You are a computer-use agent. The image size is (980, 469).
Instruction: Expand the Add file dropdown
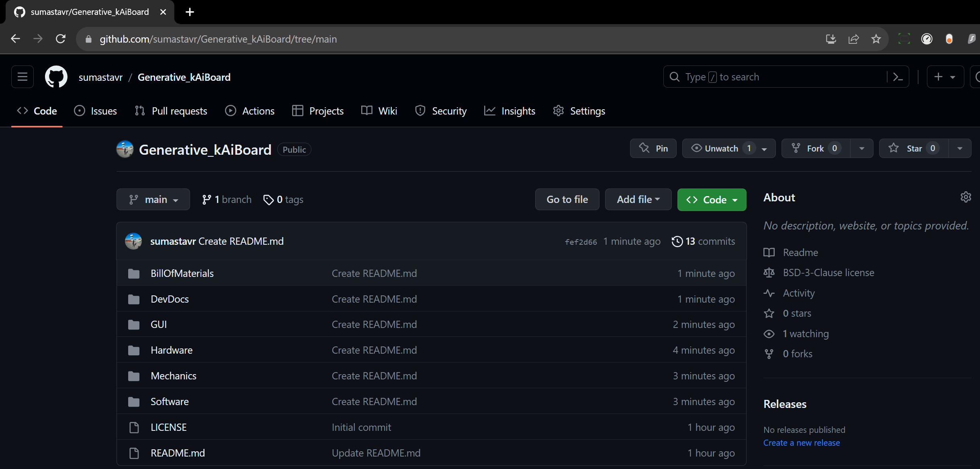(638, 199)
